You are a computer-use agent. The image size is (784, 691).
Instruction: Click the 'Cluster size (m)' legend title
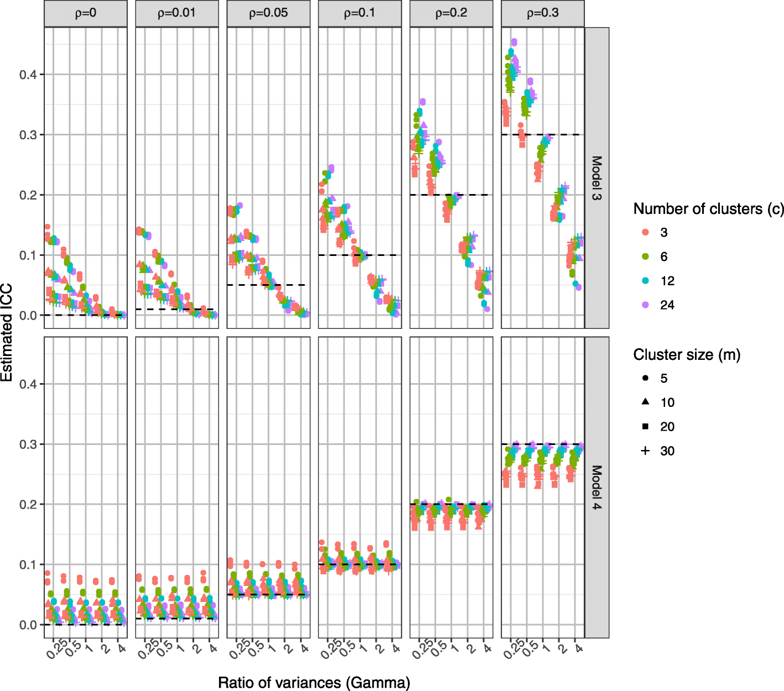(x=687, y=354)
